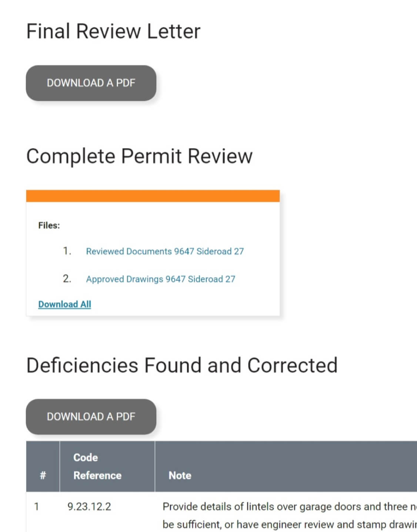
Task: Select code reference 9.23.12.2 in the table
Action: [x=89, y=506]
